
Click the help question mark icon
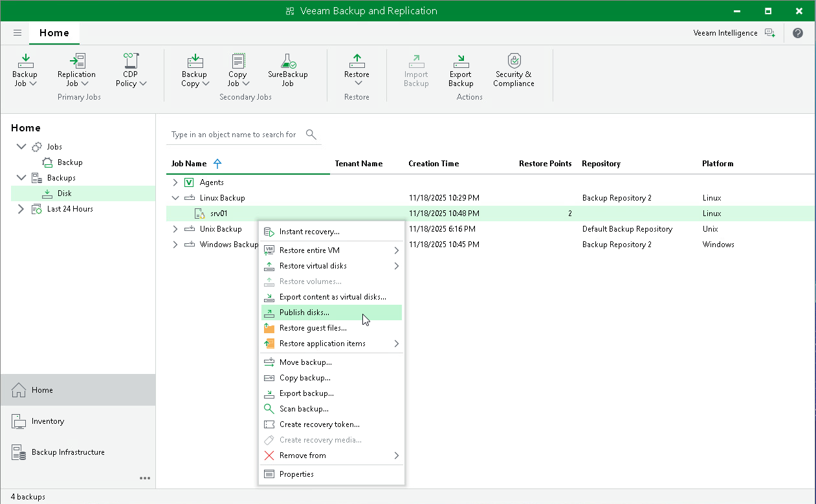click(x=797, y=32)
